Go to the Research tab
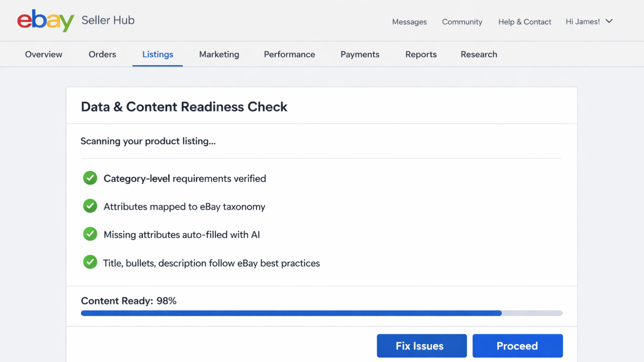The height and width of the screenshot is (362, 644). point(479,54)
